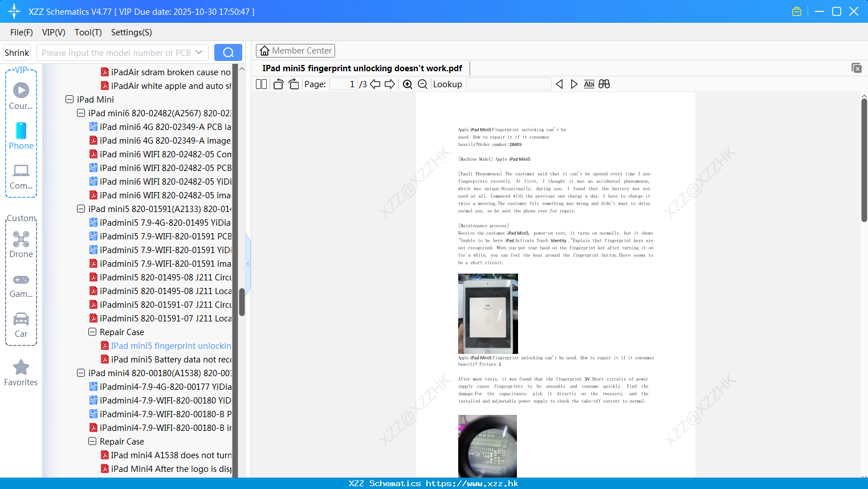Click the PDF viewer vertical scrollbar thumb

(x=864, y=160)
